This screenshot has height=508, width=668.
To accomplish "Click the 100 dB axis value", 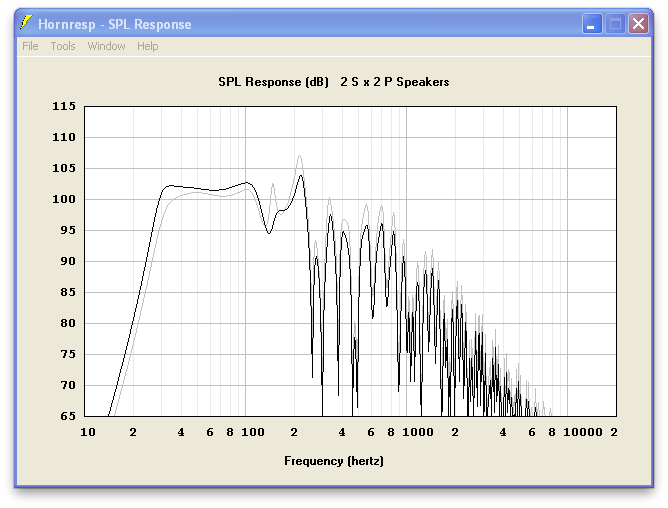I will pos(64,199).
